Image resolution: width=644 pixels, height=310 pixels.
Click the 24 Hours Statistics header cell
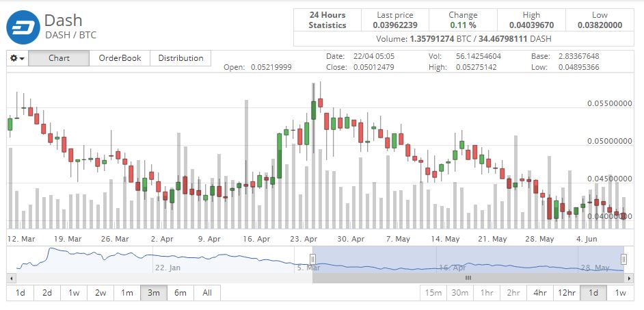click(327, 20)
